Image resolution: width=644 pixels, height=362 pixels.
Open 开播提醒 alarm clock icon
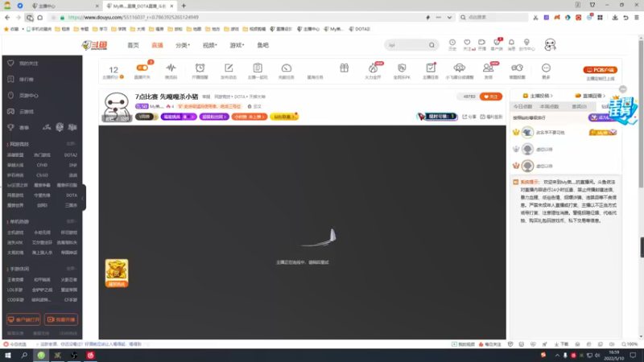(x=200, y=68)
